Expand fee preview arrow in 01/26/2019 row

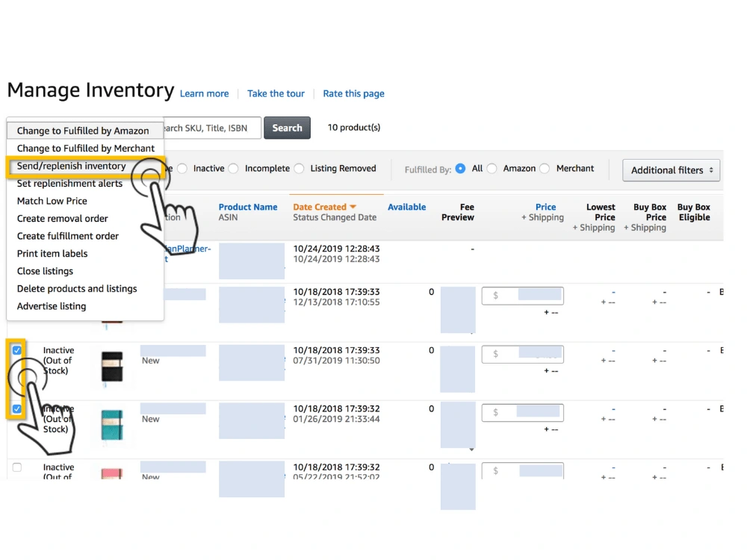(471, 449)
